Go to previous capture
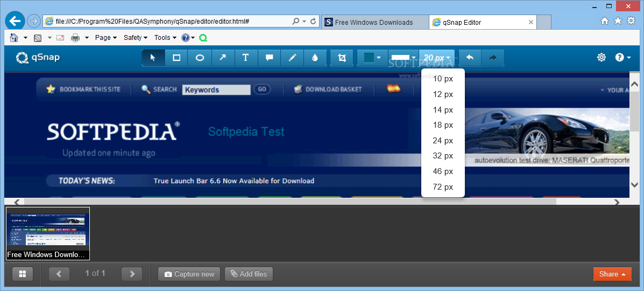644x291 pixels. [59, 274]
